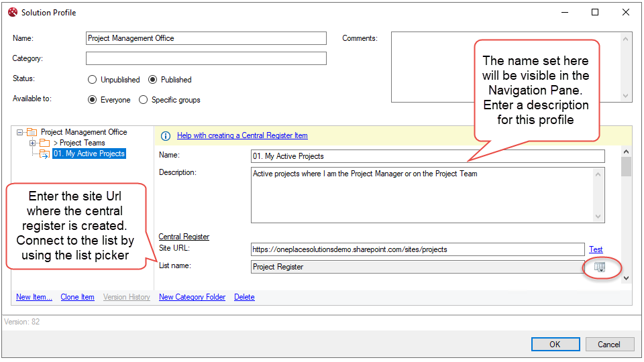Clone the selected item

click(77, 297)
